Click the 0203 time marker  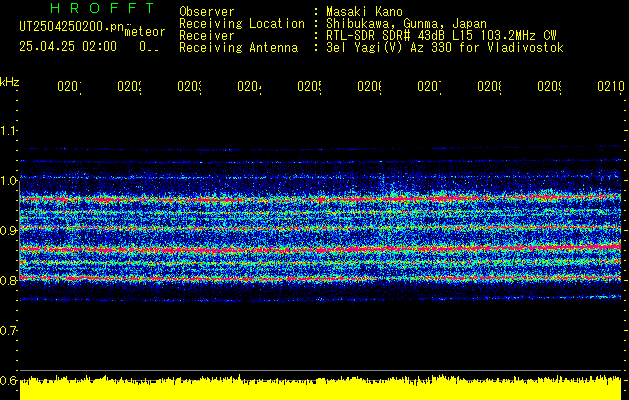(189, 86)
